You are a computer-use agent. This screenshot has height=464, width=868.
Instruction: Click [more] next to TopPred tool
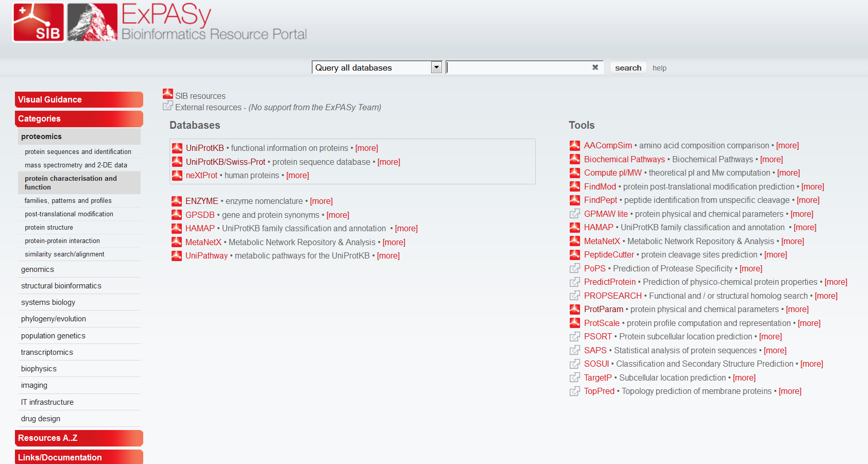[790, 391]
